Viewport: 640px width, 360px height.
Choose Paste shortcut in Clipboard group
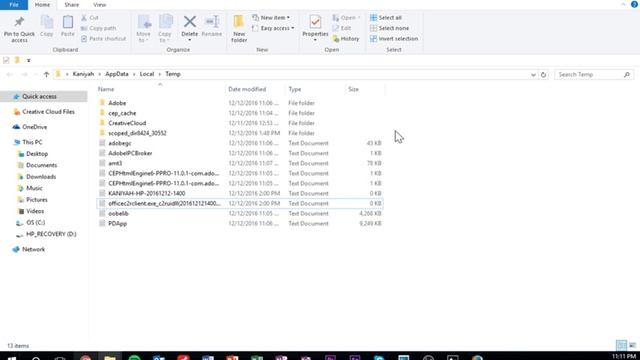coord(103,39)
